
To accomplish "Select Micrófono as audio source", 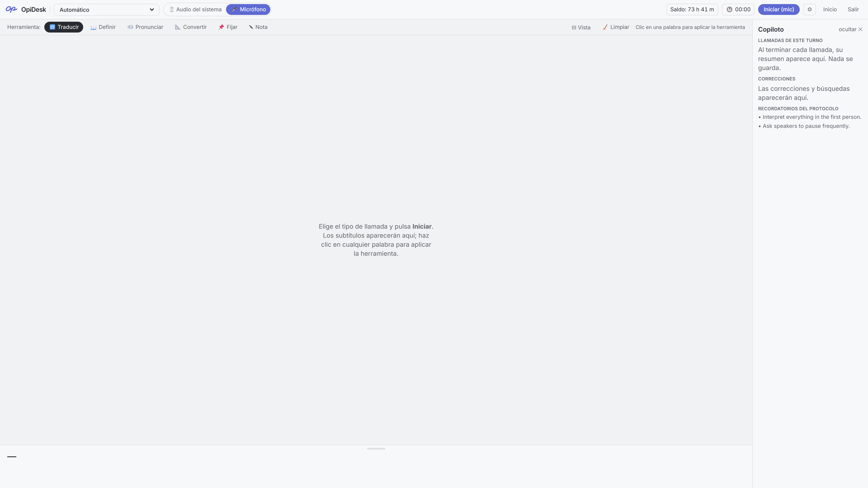I will pos(248,9).
